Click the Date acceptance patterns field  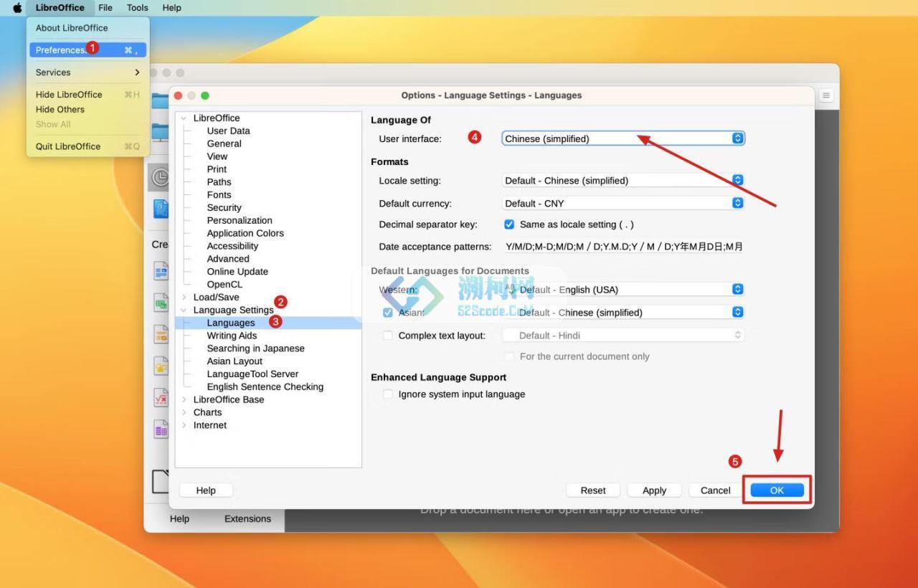tap(623, 247)
